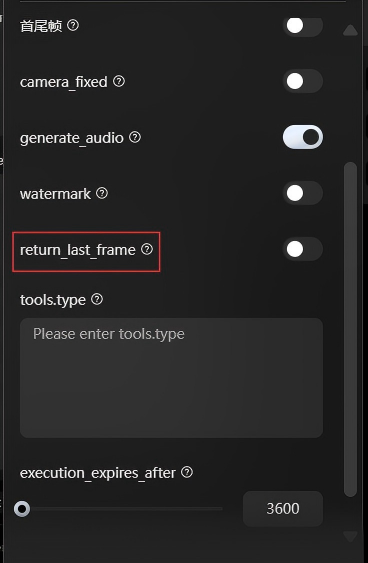Click the scrollbar up arrow
This screenshot has height=563, width=368.
(x=350, y=30)
